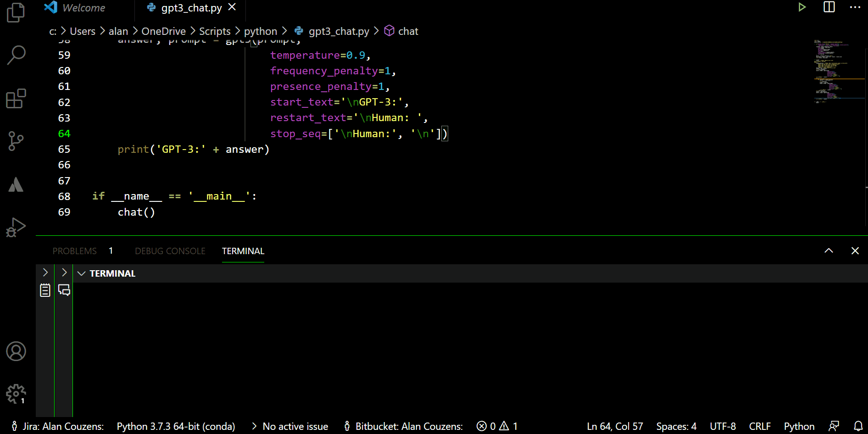Click the OneDrive breadcrumb segment
Screen dimensions: 868x434
[x=164, y=31]
